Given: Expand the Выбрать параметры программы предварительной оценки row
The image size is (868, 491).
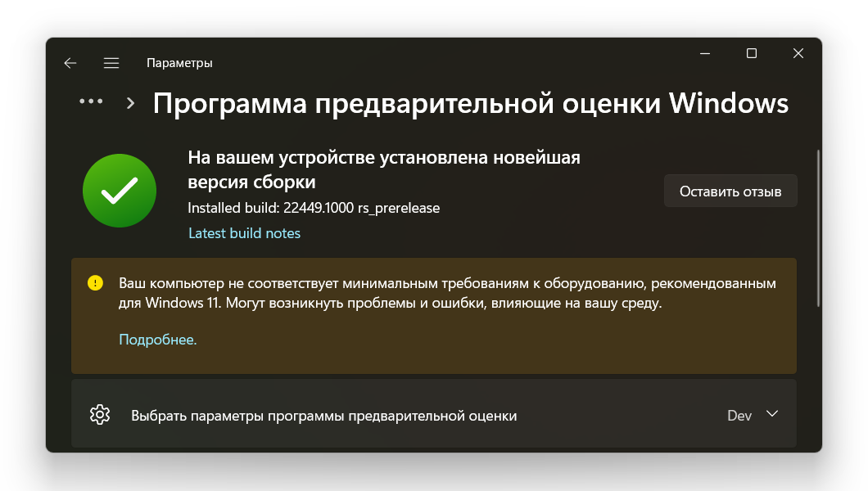Looking at the screenshot, I should (434, 415).
